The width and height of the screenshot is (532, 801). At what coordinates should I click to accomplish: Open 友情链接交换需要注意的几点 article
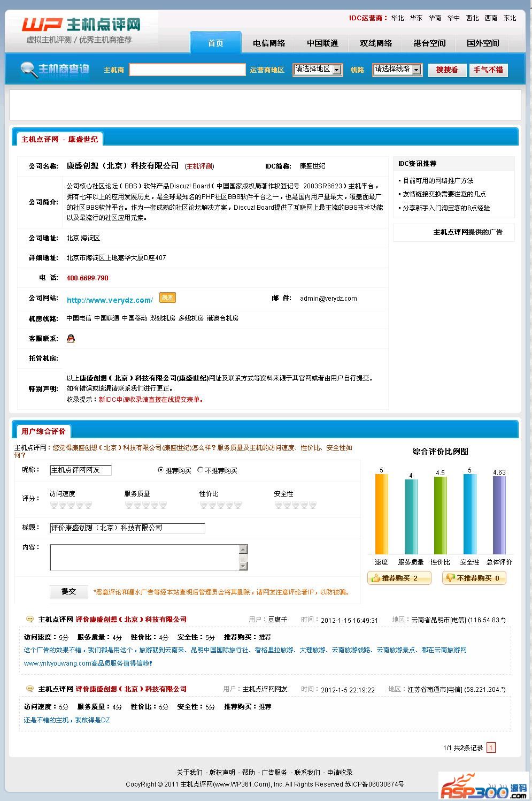(x=444, y=194)
